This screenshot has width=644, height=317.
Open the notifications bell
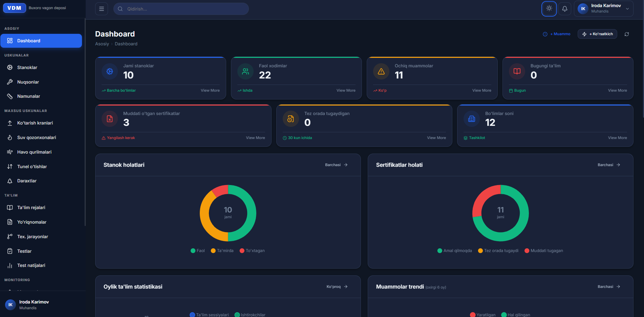point(565,9)
